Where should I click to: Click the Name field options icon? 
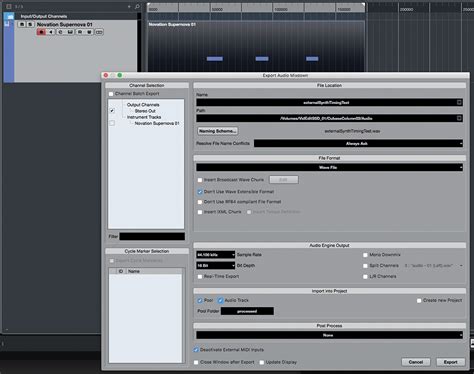click(459, 102)
